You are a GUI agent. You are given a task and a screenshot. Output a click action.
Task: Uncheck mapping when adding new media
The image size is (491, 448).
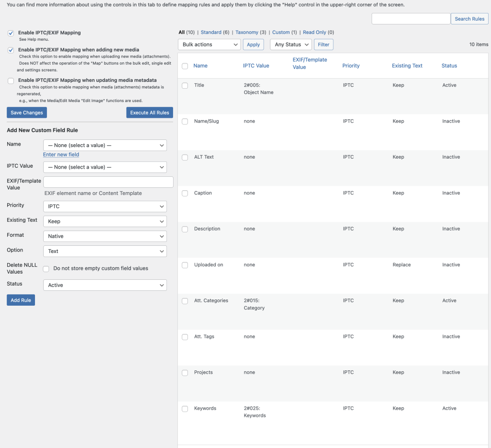(x=11, y=50)
